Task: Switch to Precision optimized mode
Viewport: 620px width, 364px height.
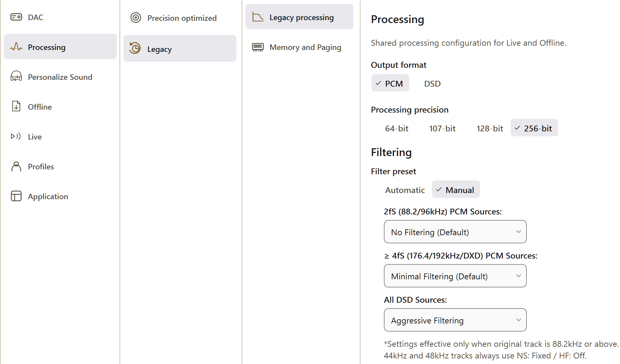Action: click(x=180, y=18)
